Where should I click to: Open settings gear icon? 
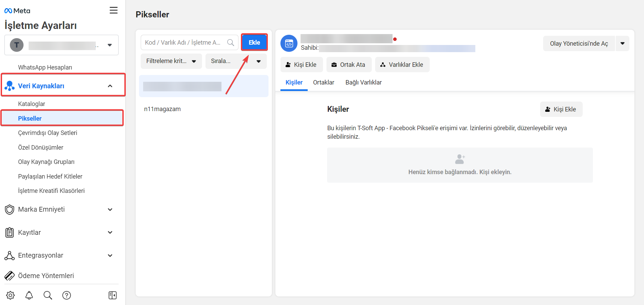(x=11, y=295)
